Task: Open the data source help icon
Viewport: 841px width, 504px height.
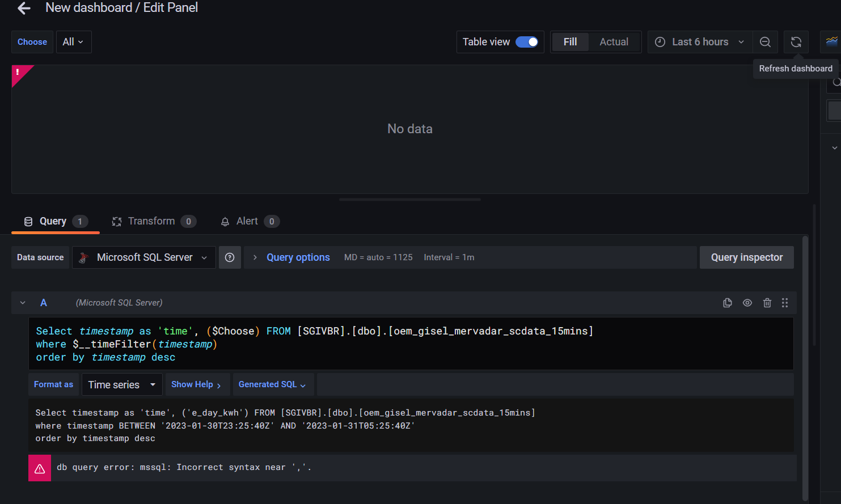Action: point(230,257)
